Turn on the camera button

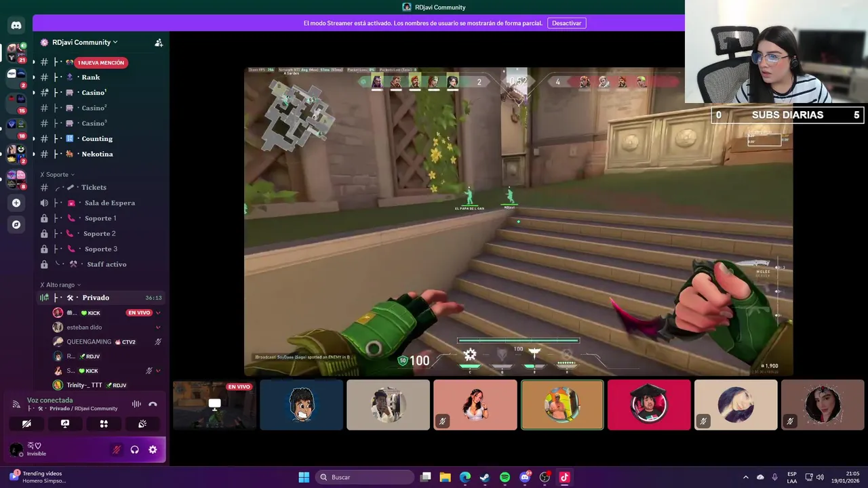[26, 424]
